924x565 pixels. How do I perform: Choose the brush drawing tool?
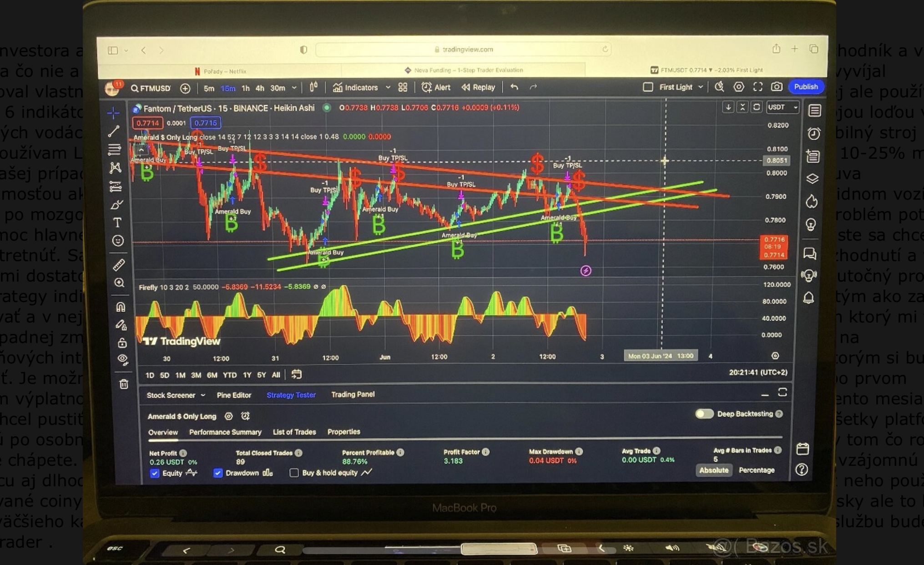click(x=116, y=205)
